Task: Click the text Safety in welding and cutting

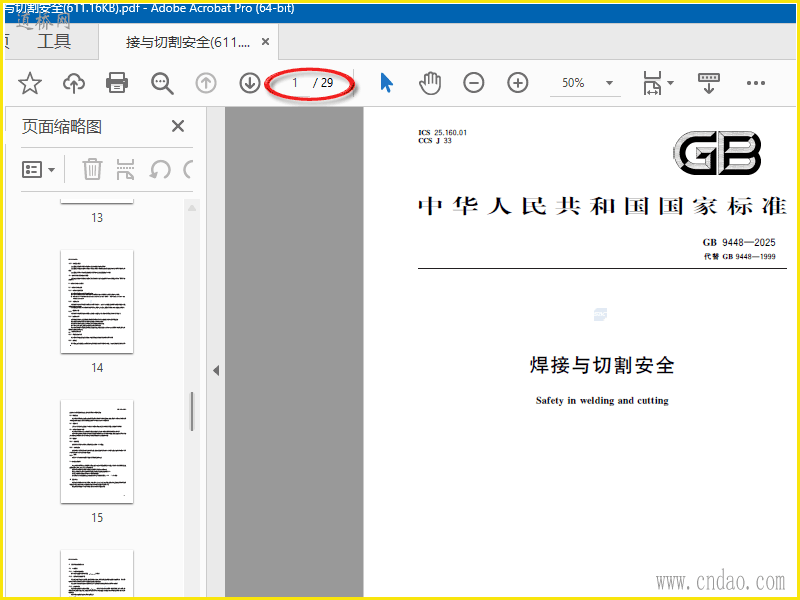Action: coord(602,401)
